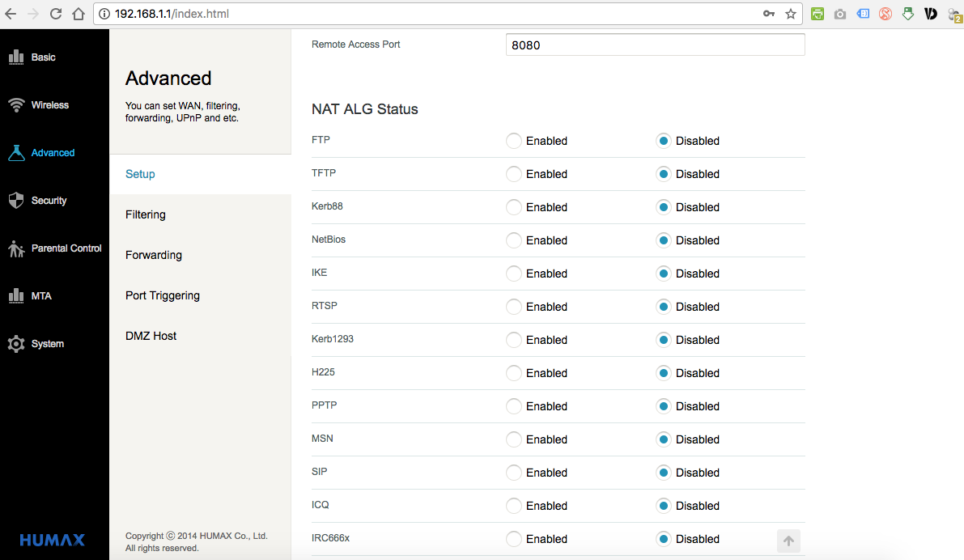Click the Parental Control people icon
Image resolution: width=964 pixels, height=560 pixels.
click(x=16, y=248)
